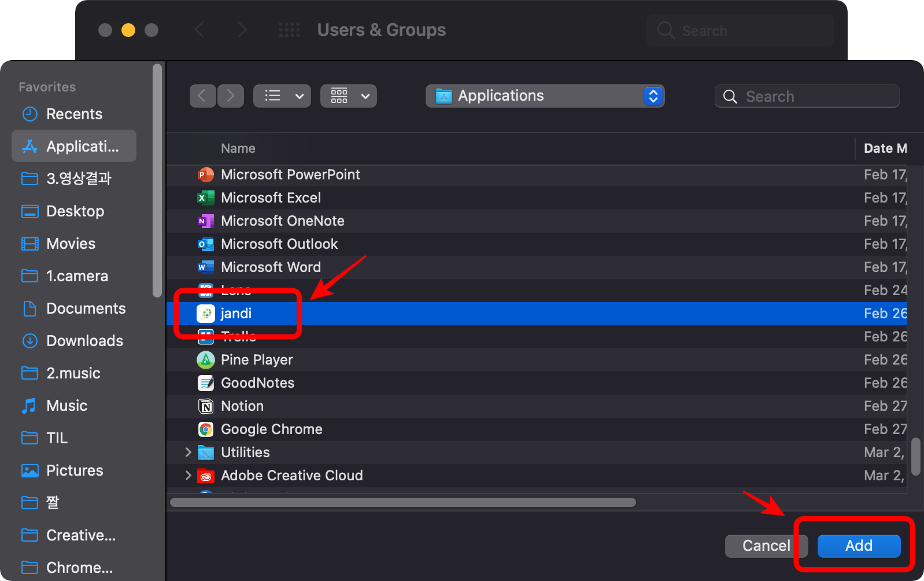The image size is (924, 581).
Task: Select the GoodNotes row text
Action: [258, 383]
